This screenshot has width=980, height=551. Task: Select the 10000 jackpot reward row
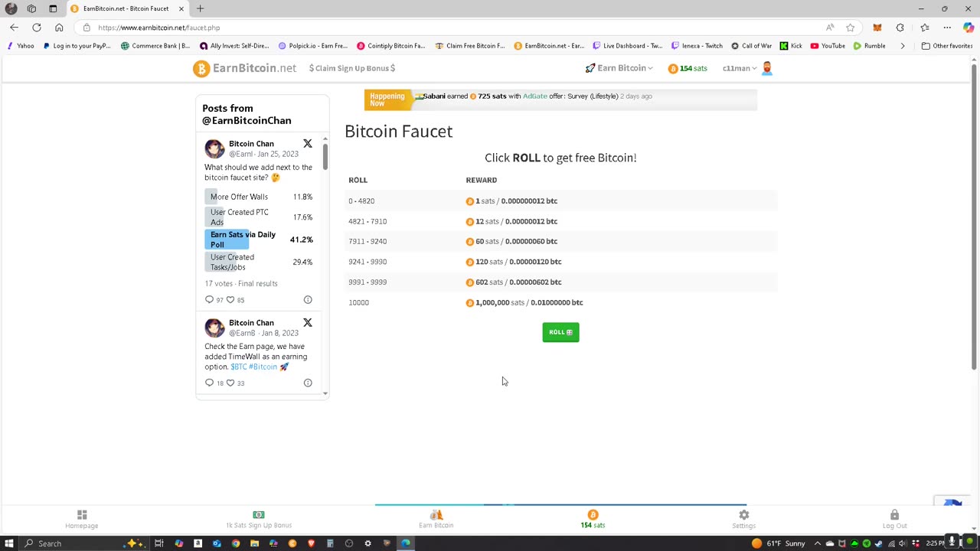coord(560,302)
